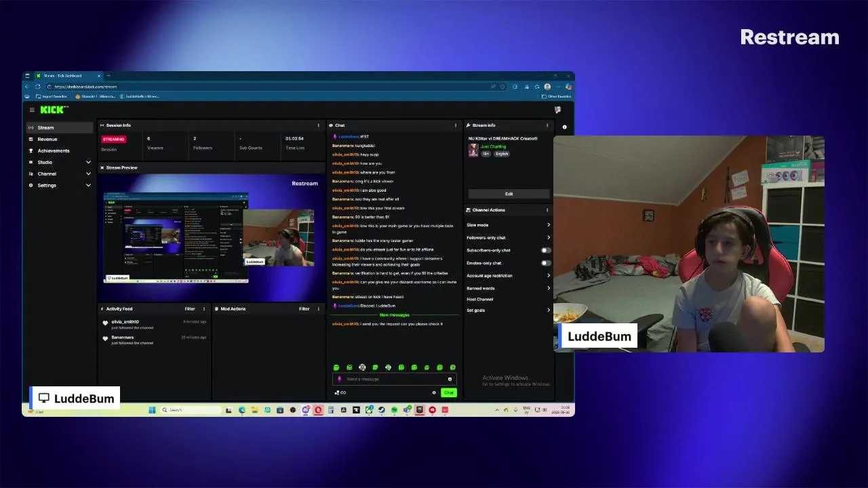
Task: Open Slow mode options
Action: tap(509, 225)
